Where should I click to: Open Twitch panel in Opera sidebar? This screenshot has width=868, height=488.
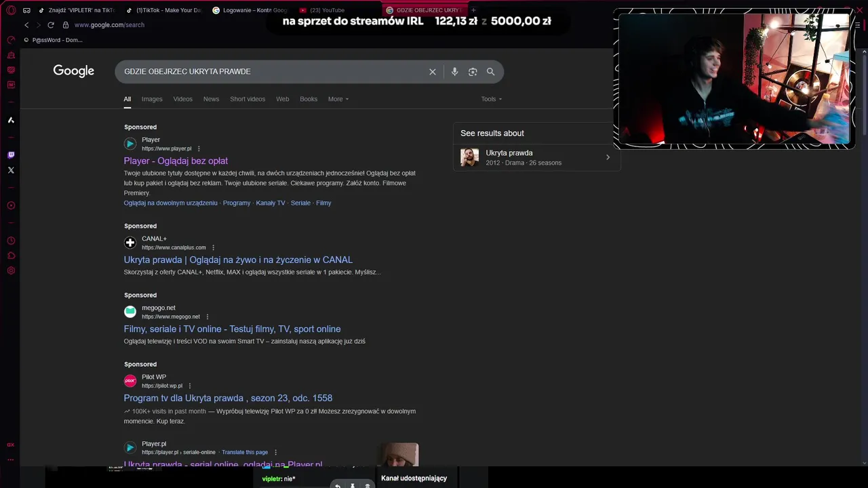tap(11, 155)
